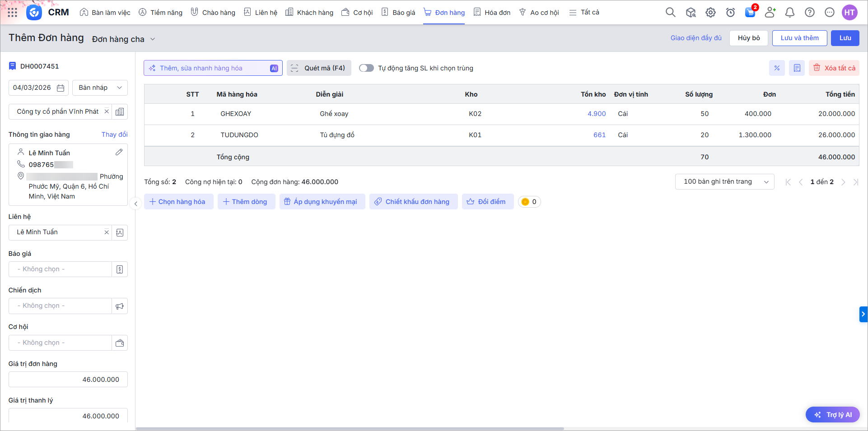Open the calendar picker for order date
868x431 pixels.
coord(61,88)
